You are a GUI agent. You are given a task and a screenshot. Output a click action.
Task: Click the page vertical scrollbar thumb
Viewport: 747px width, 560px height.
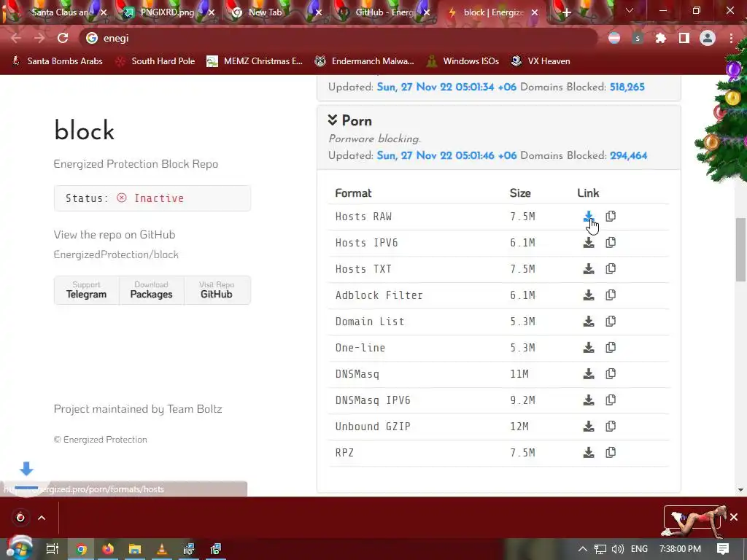[741, 251]
